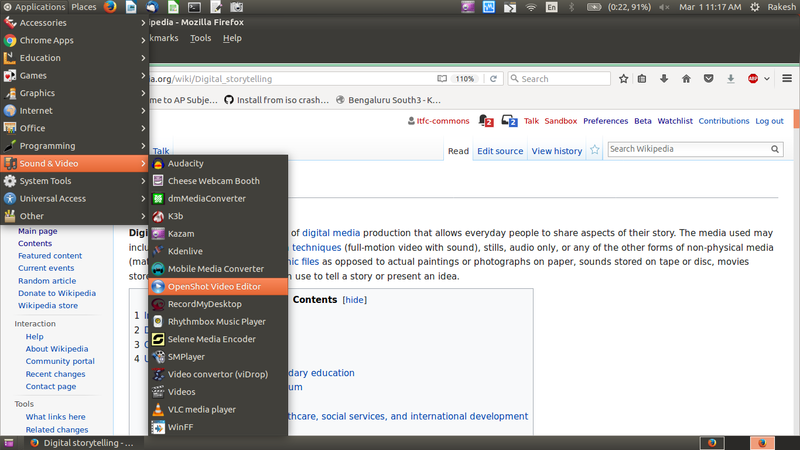Screen dimensions: 800x450
Task: Open terminal launcher in top panel
Action: (x=194, y=7)
